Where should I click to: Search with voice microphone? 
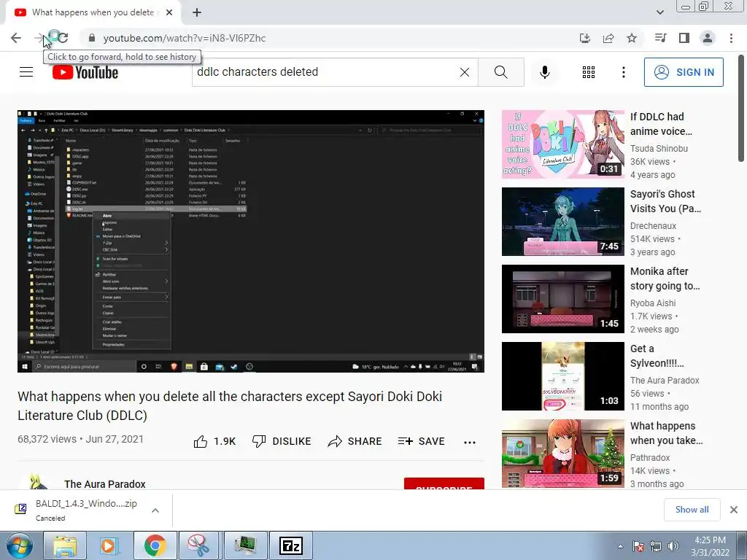coord(544,72)
